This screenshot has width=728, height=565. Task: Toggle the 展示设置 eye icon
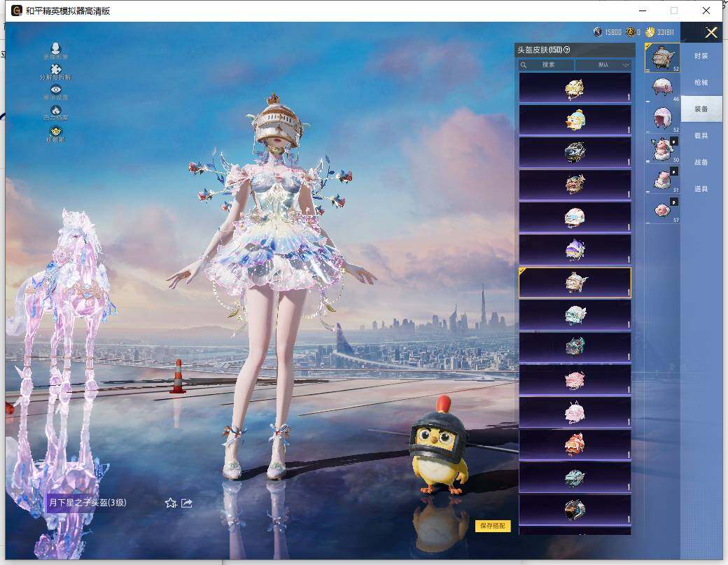[x=56, y=90]
